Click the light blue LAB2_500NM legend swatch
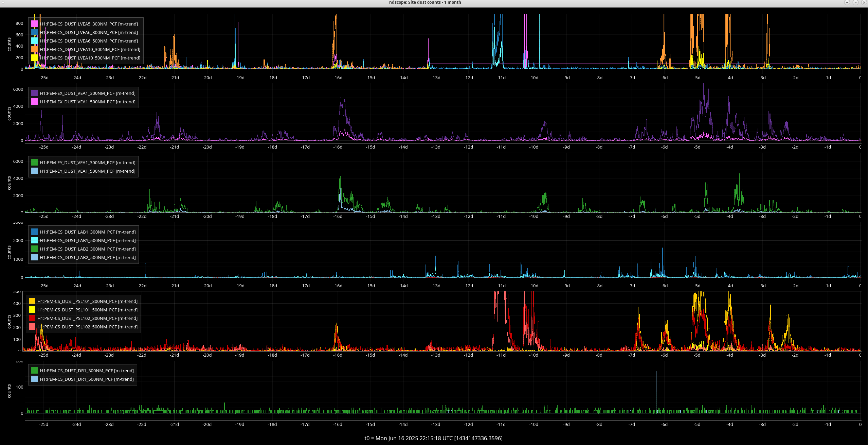The image size is (868, 445). (x=35, y=257)
